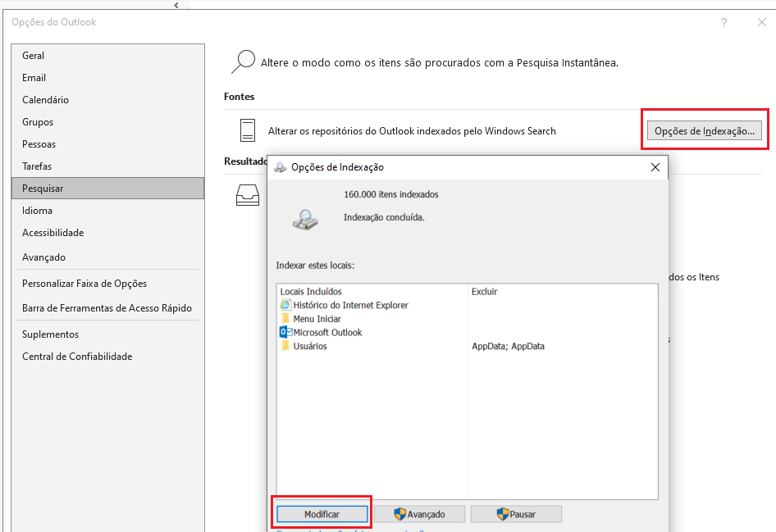Select the Usuários folder icon

(285, 346)
